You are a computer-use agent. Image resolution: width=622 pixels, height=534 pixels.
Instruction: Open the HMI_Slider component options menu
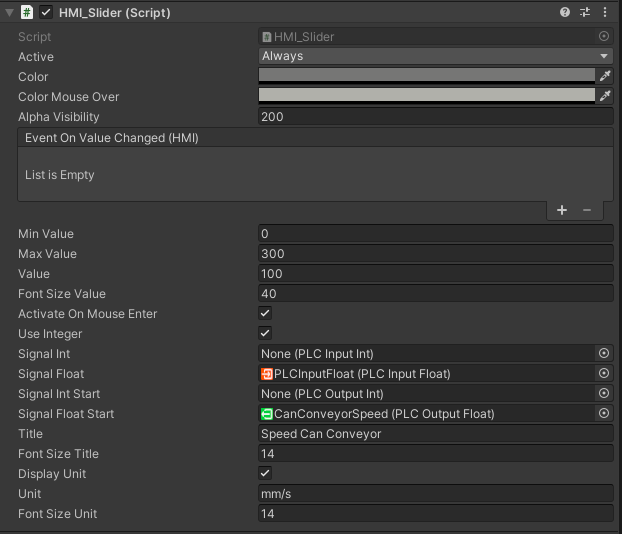pos(605,12)
